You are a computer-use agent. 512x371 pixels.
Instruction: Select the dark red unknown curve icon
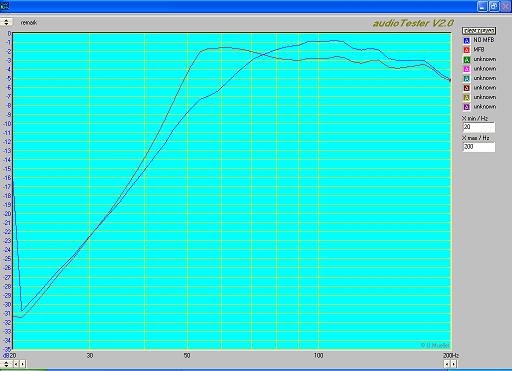[466, 88]
